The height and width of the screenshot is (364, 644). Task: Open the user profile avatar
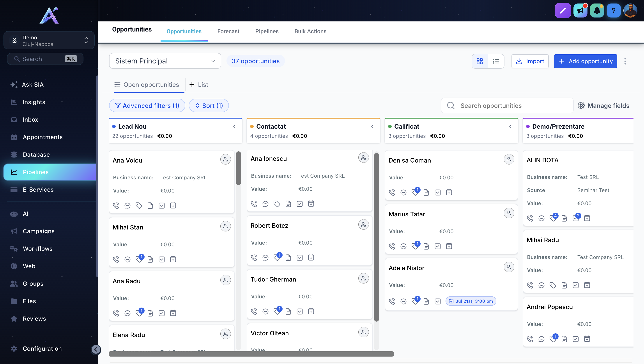pos(630,11)
